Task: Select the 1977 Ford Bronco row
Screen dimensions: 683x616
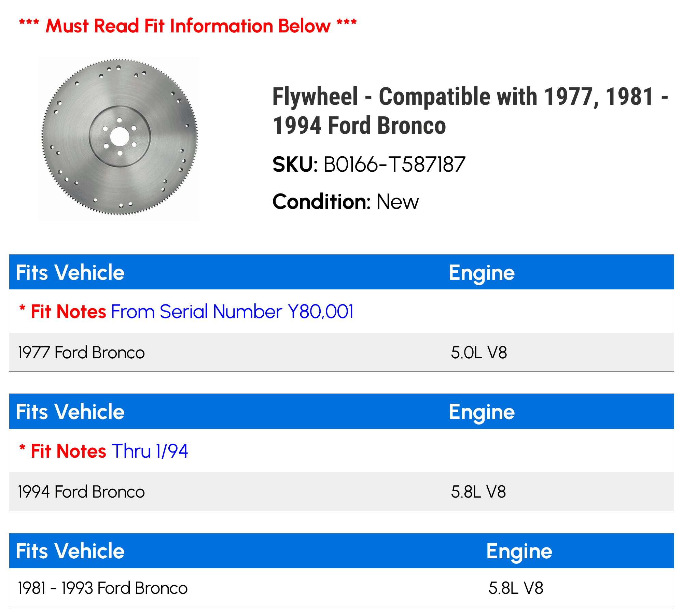Action: pos(341,352)
